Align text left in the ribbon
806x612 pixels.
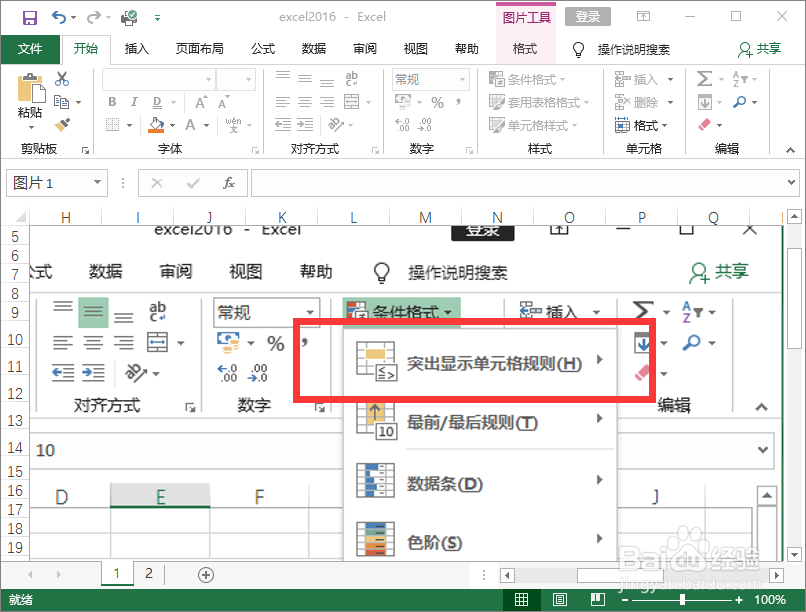click(282, 102)
